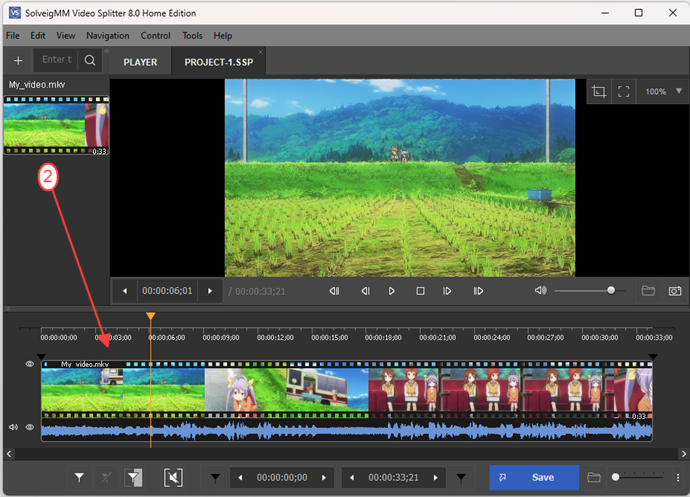Stop the video playback
This screenshot has height=497, width=690.
click(420, 291)
